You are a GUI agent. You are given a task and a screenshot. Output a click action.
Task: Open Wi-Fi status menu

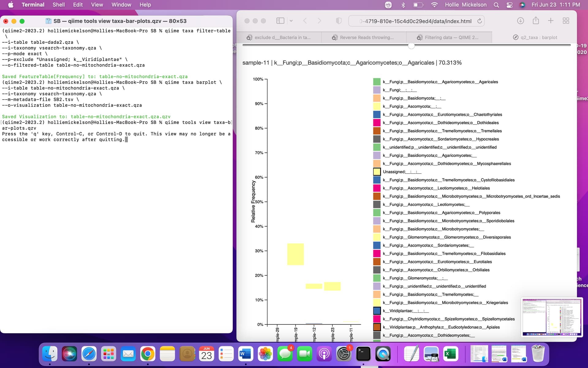(434, 5)
